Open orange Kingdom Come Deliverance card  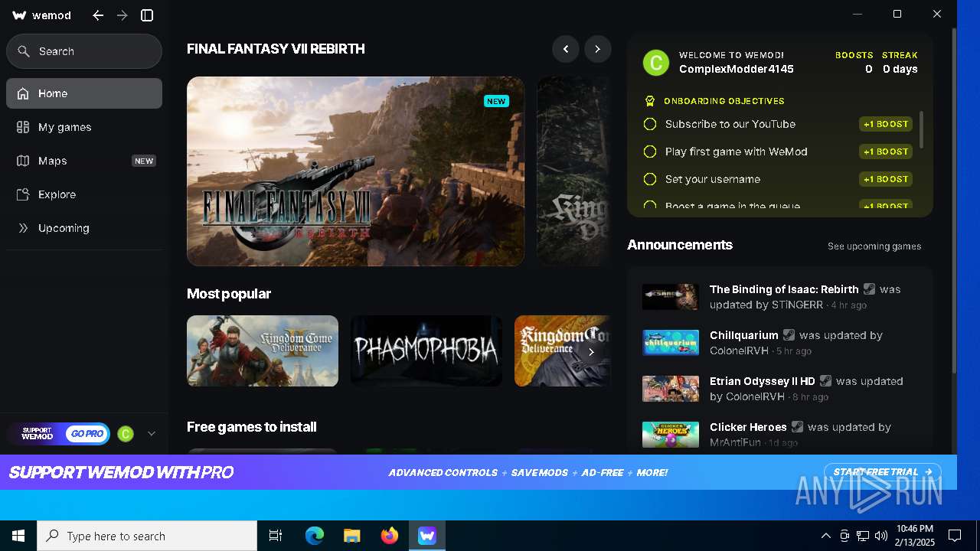(x=562, y=350)
